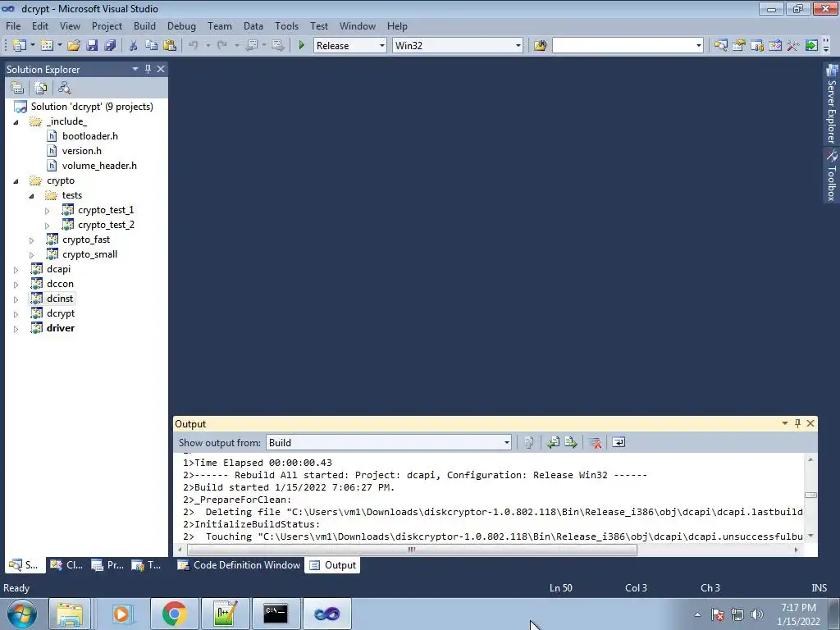The width and height of the screenshot is (840, 630).
Task: Open the Server Explorer side tab
Action: [x=832, y=104]
